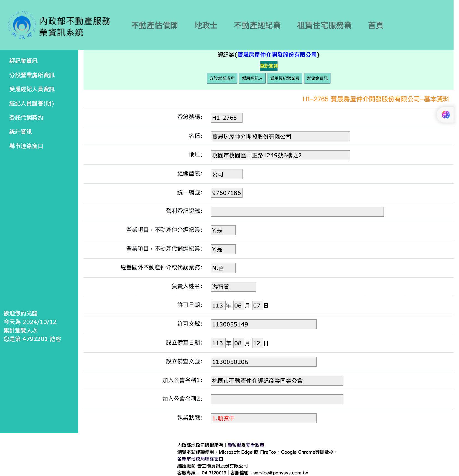Image resolution: width=459 pixels, height=476 pixels.
Task: Click today's date 2024/10/12 text
Action: tap(40, 322)
